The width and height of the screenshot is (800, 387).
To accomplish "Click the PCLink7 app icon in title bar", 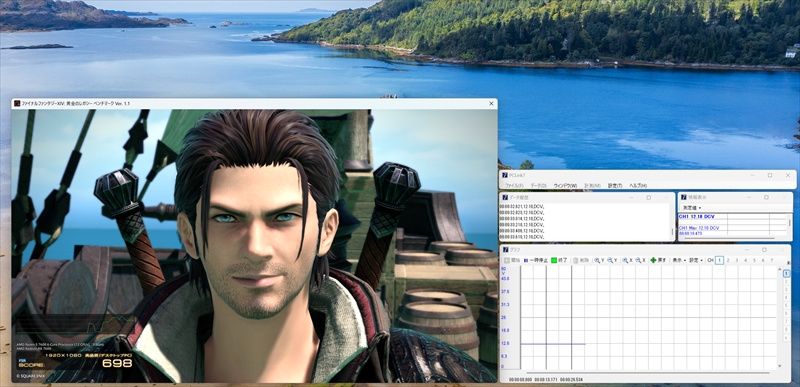I will 505,175.
